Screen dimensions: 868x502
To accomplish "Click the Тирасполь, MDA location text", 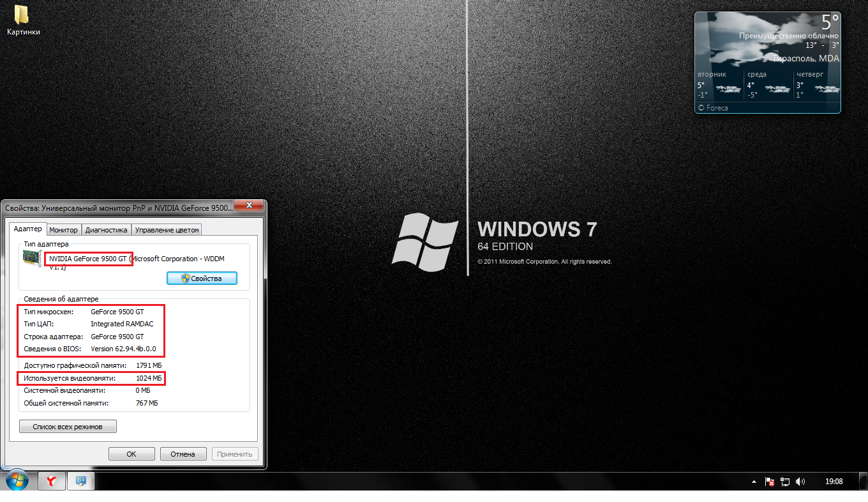I will (805, 58).
